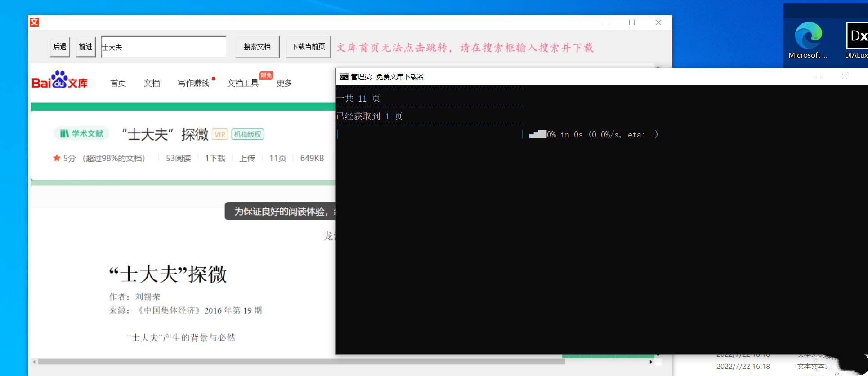The height and width of the screenshot is (376, 868).
Task: Click the 1下载 download count
Action: tap(215, 158)
